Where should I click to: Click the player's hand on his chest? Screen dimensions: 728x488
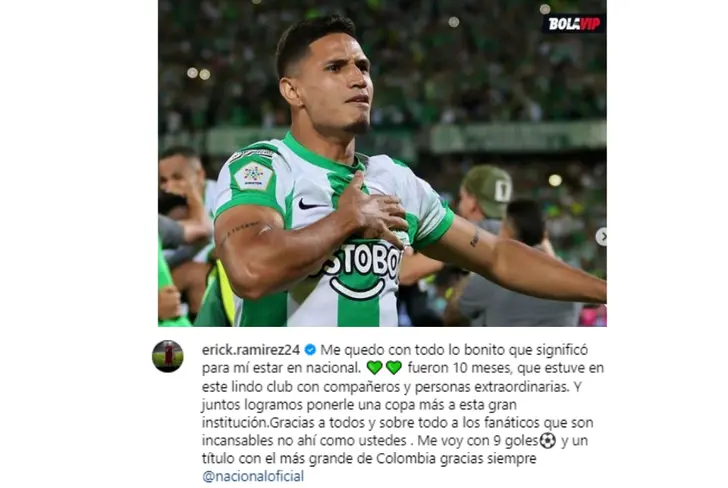pyautogui.click(x=373, y=208)
